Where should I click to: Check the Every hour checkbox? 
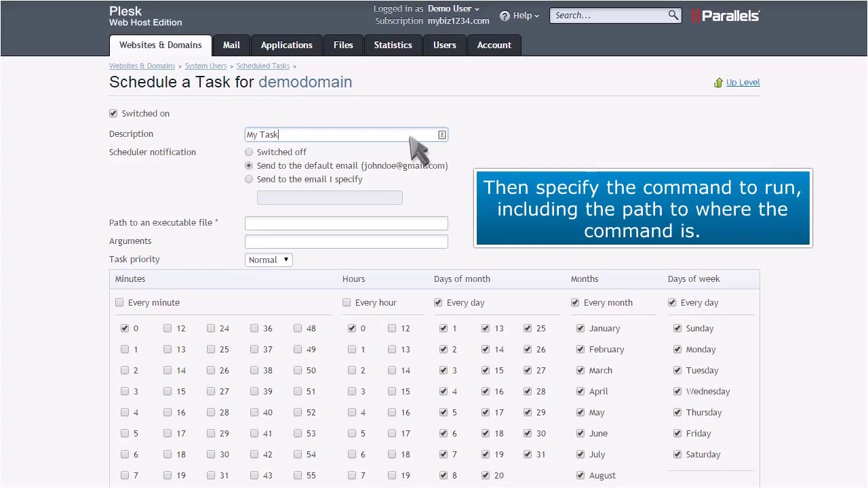click(x=347, y=302)
